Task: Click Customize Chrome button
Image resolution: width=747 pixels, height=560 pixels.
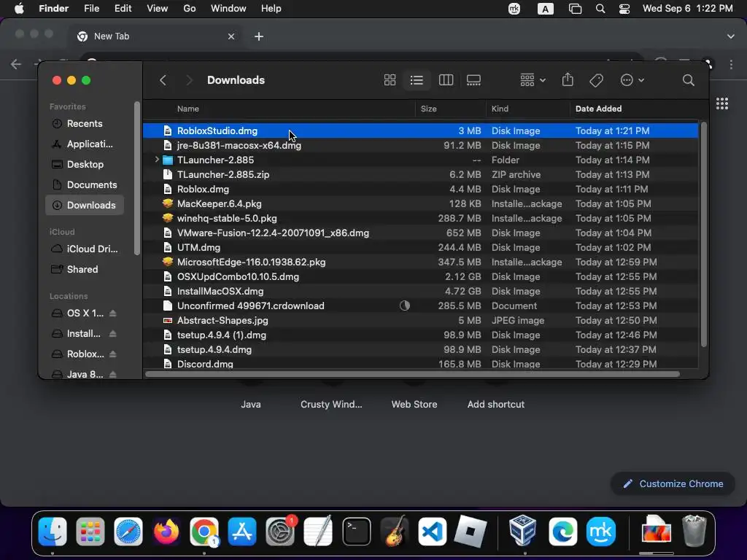Action: coord(673,484)
